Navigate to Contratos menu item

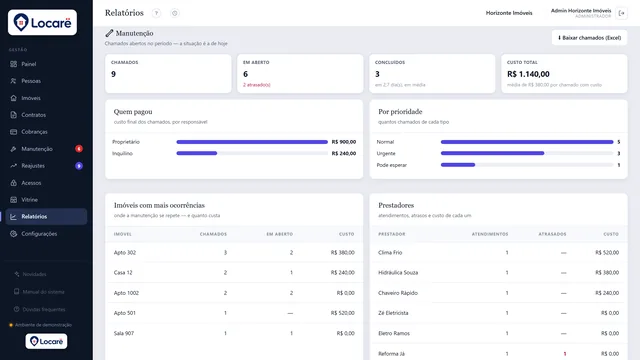(x=46, y=115)
